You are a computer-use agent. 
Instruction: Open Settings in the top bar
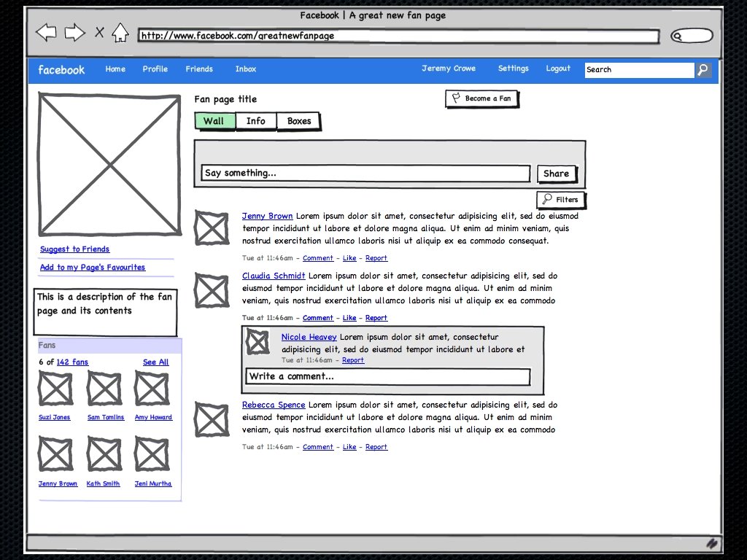click(513, 69)
